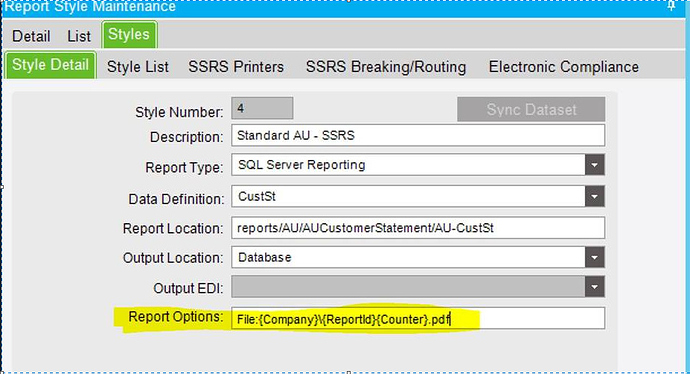Open the Style Detail sub-tab
Screen dimensions: 690x374
(50, 65)
